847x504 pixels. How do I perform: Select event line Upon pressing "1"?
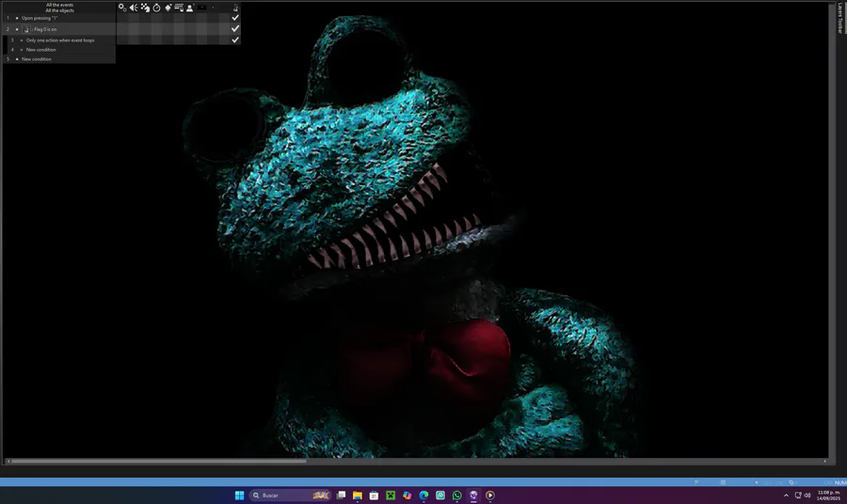coord(40,18)
